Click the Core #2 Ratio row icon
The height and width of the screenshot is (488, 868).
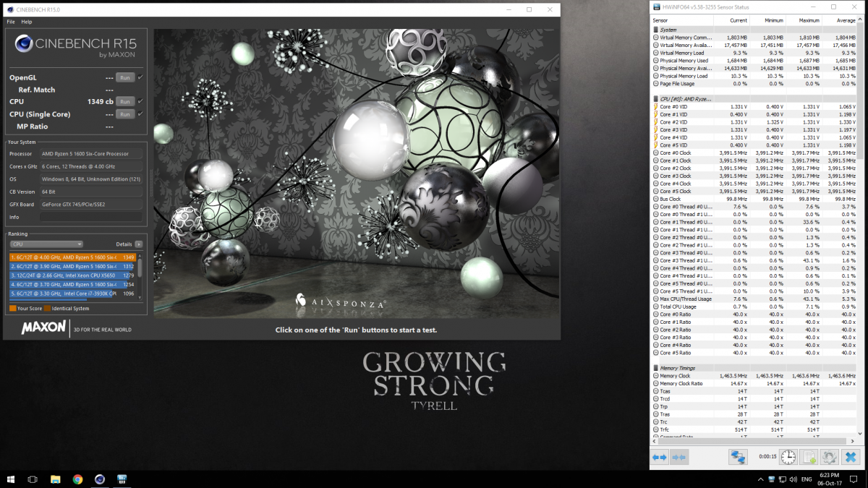pos(655,330)
